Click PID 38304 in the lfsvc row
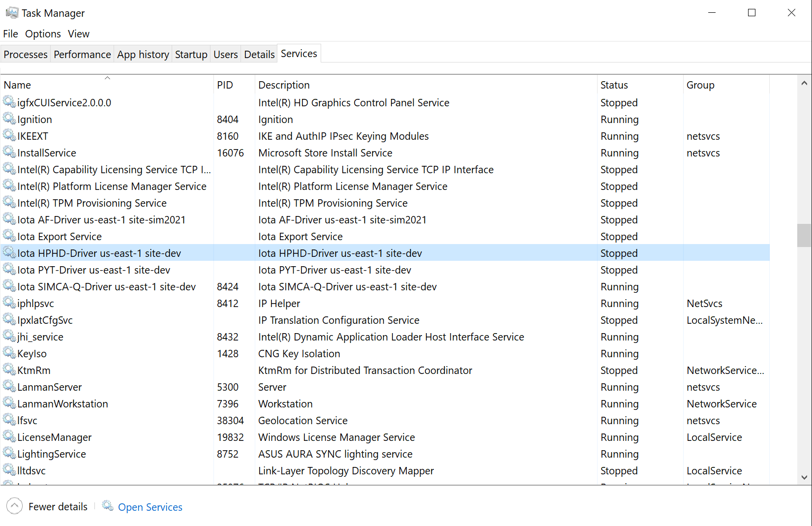This screenshot has height=526, width=812. pos(230,421)
